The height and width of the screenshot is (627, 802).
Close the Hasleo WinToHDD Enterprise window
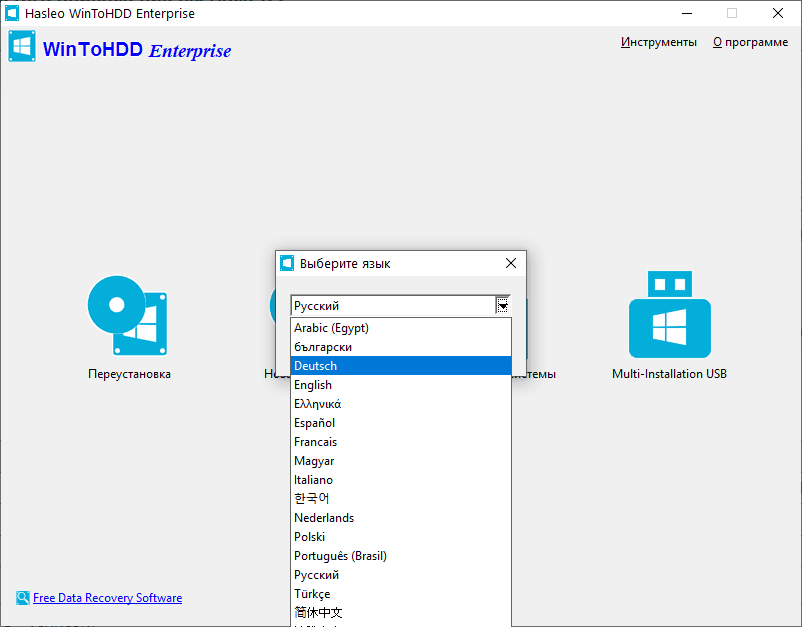pyautogui.click(x=778, y=13)
